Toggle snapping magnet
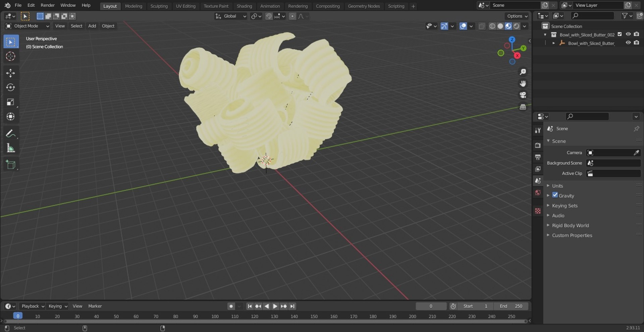644x332 pixels. click(x=269, y=16)
